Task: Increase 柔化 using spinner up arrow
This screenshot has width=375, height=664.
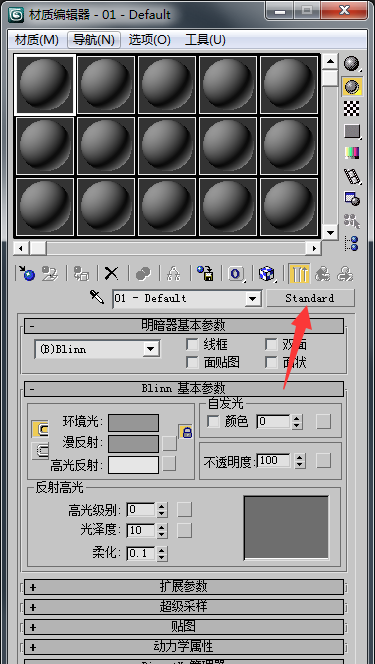Action: [x=161, y=549]
